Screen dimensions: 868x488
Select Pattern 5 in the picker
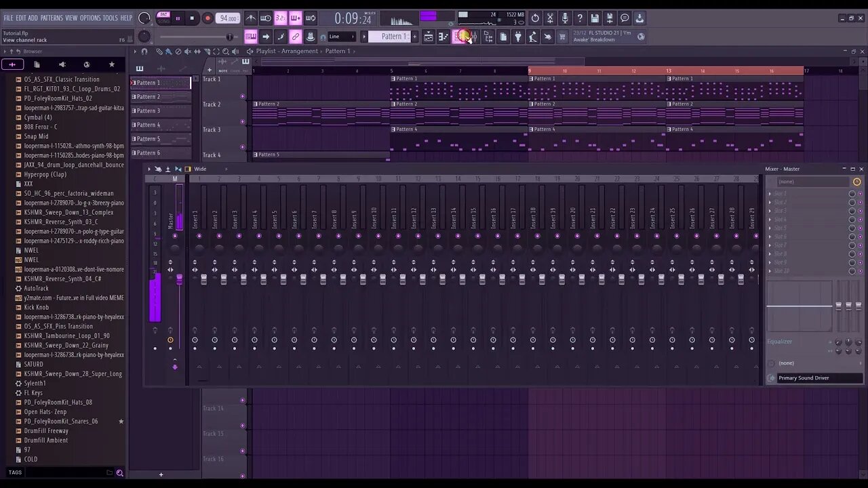click(161, 139)
